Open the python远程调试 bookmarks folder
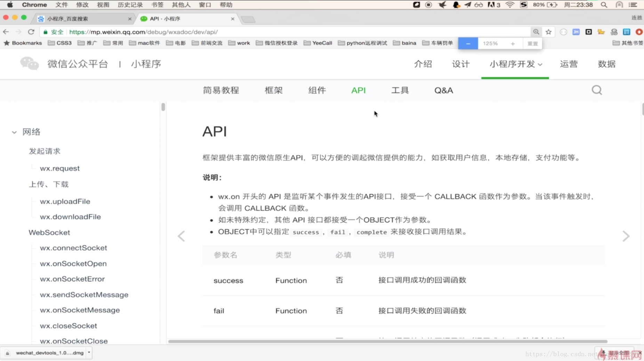The height and width of the screenshot is (361, 644). coord(363,43)
